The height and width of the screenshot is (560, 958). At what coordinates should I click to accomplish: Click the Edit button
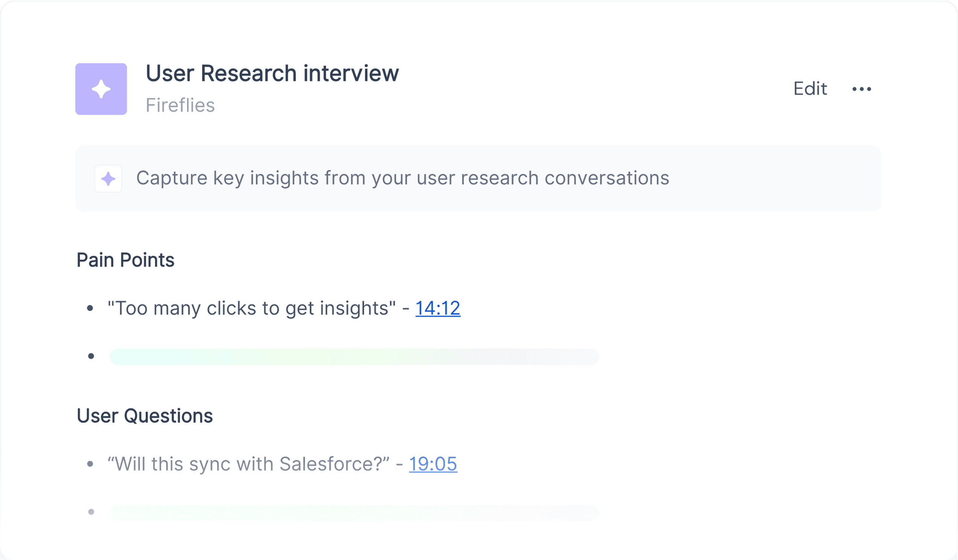[x=810, y=89]
